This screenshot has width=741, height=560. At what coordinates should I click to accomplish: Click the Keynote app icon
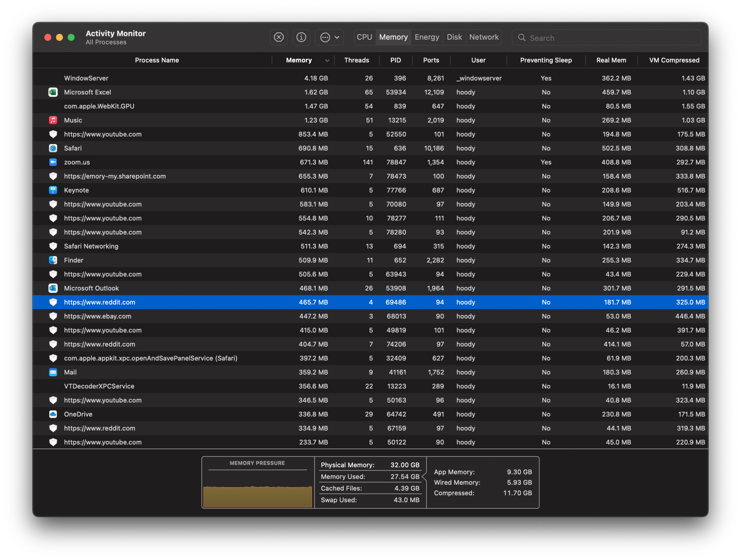click(53, 190)
